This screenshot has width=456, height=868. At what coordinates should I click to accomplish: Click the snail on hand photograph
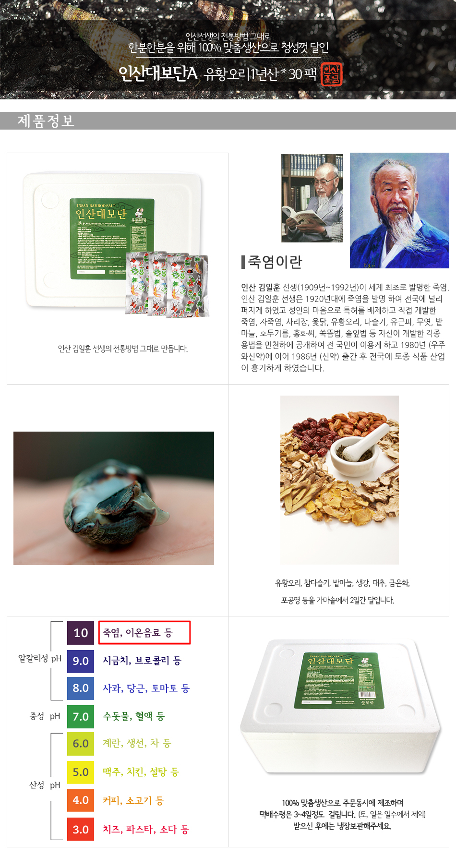[114, 498]
